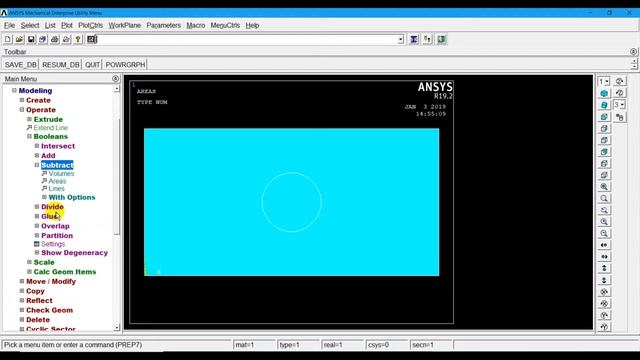Click the Dynamic Model Mode icon
Viewport: 640px width, 360px height.
[x=620, y=117]
